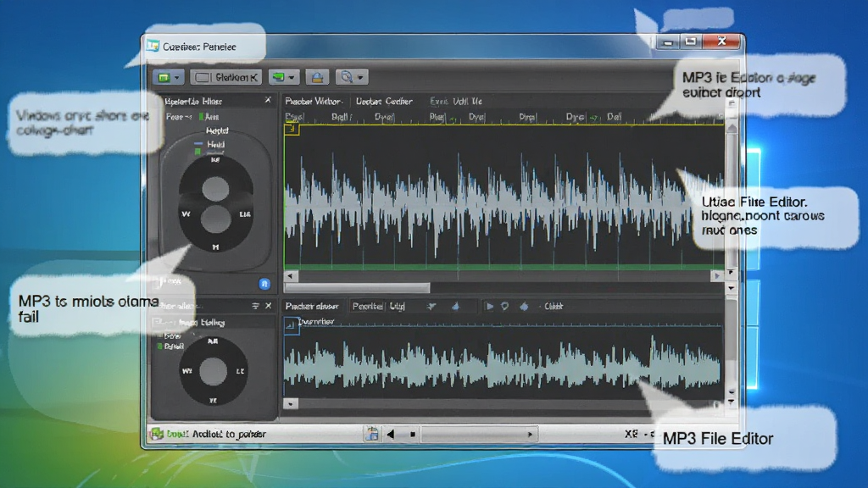Image resolution: width=868 pixels, height=488 pixels.
Task: Click the green monitor toolbar icon
Action: (x=278, y=77)
